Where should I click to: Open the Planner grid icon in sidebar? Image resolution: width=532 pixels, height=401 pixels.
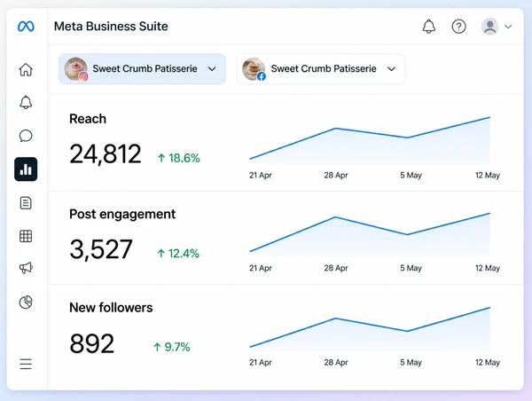(x=26, y=236)
